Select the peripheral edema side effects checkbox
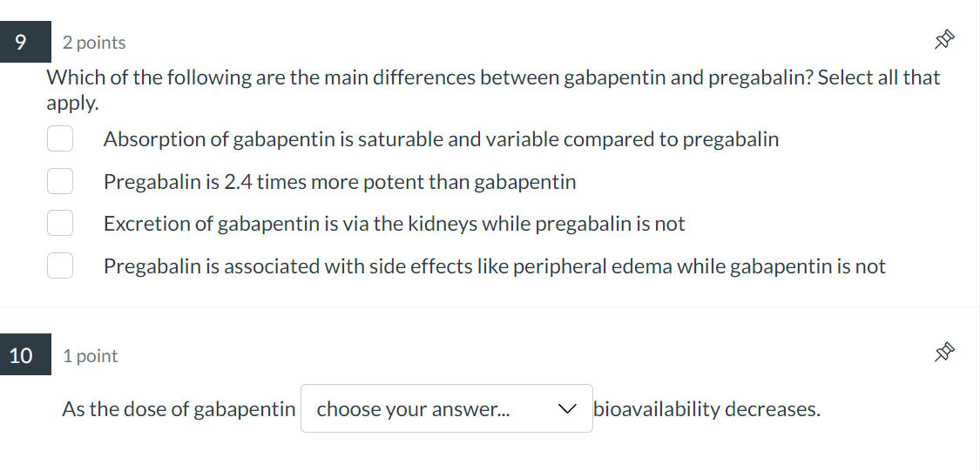 [x=59, y=266]
